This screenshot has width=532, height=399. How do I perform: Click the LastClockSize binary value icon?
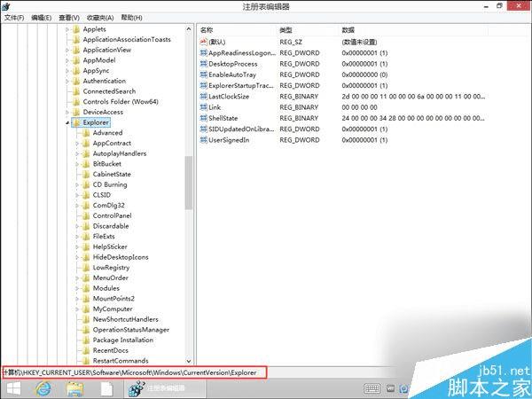point(204,97)
